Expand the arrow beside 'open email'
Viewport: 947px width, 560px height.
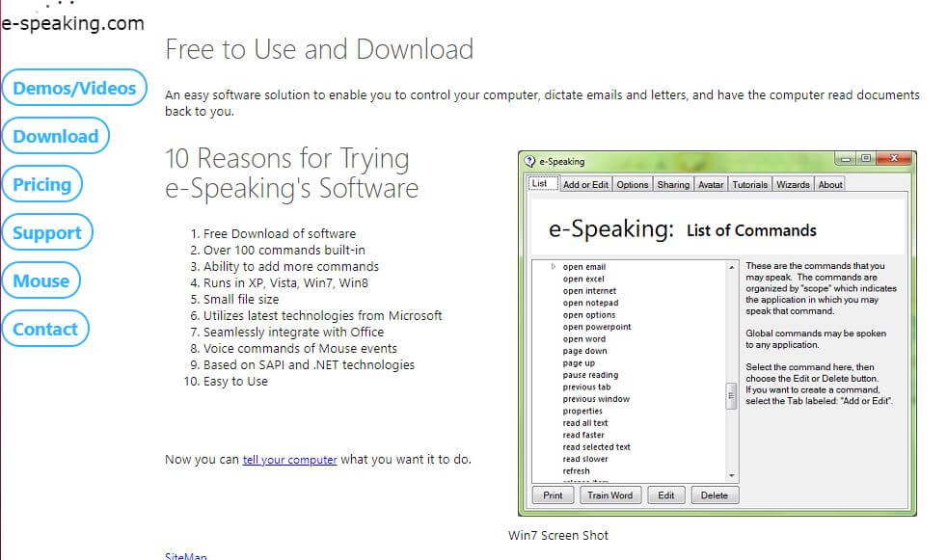point(554,266)
